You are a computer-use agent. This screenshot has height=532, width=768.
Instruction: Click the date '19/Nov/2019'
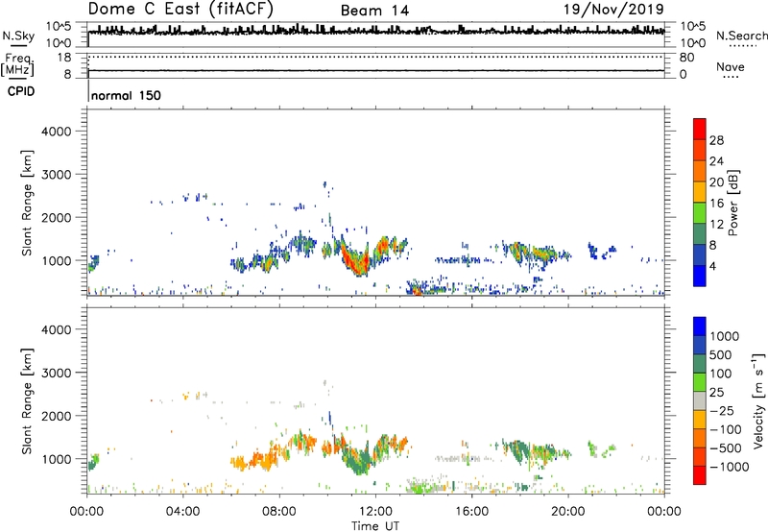(x=613, y=10)
